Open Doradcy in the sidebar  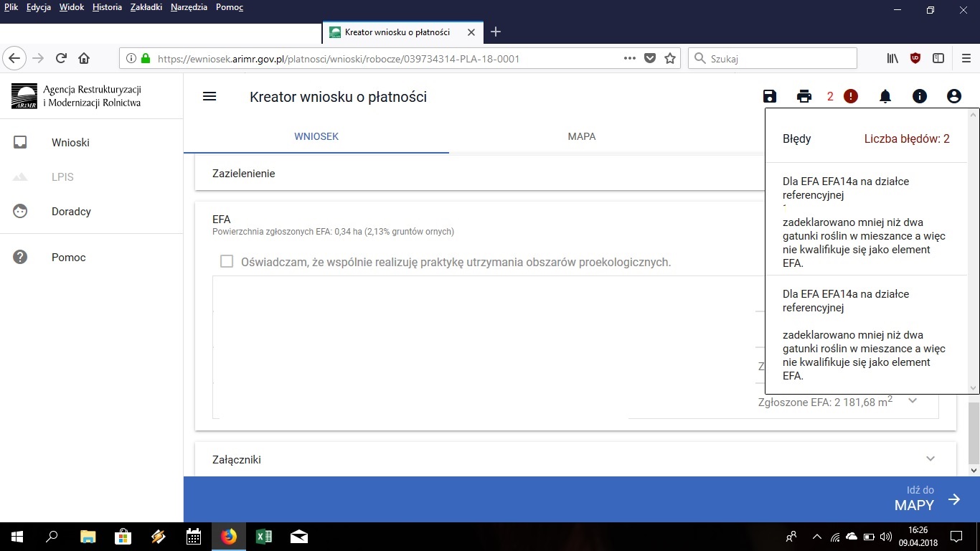pos(71,212)
